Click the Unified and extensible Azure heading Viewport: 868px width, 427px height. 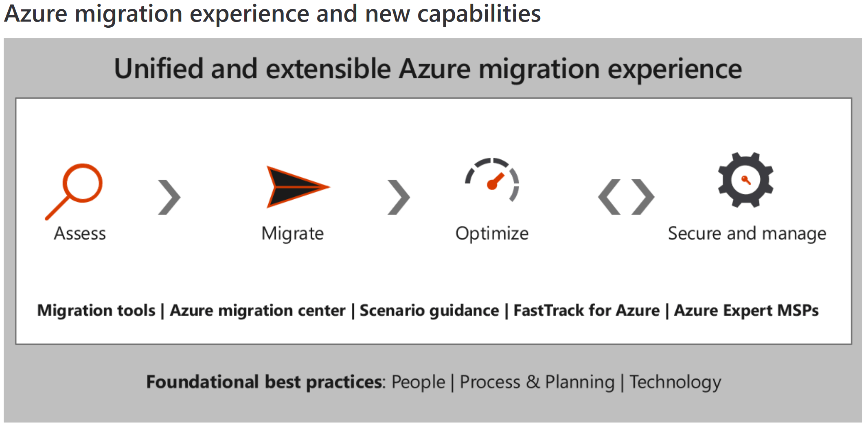[428, 69]
